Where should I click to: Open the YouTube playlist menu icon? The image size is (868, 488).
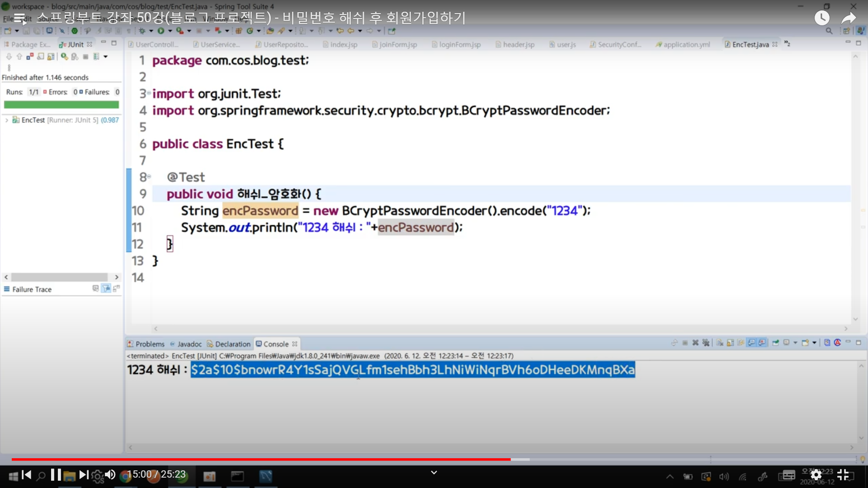[x=20, y=18]
